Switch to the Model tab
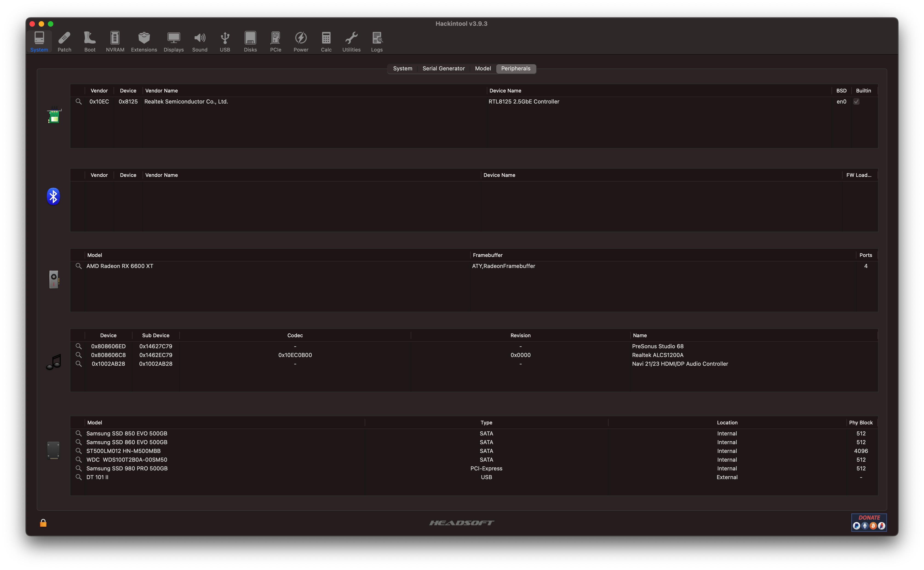 coord(483,68)
